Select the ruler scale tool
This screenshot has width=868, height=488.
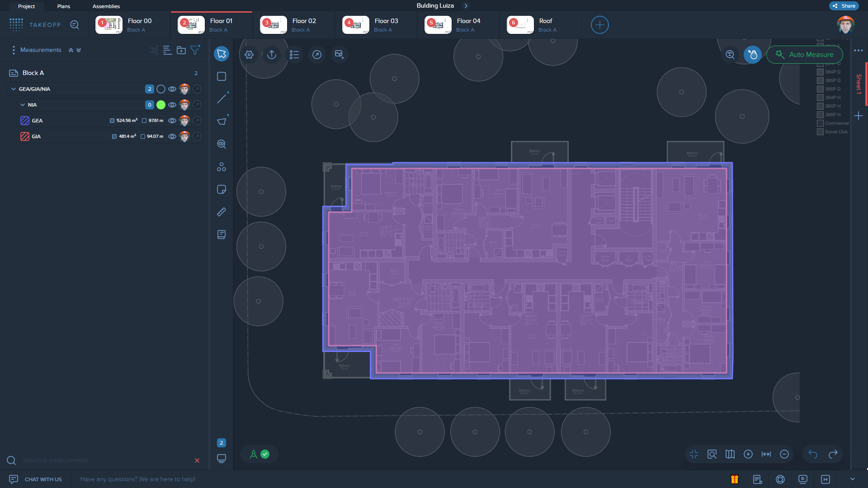(x=222, y=212)
